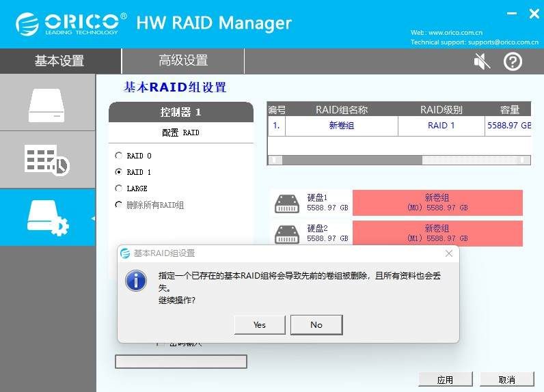Screen dimensions: 544x392
Task: Click the left arrow of the table scrollbar
Action: [x=275, y=160]
